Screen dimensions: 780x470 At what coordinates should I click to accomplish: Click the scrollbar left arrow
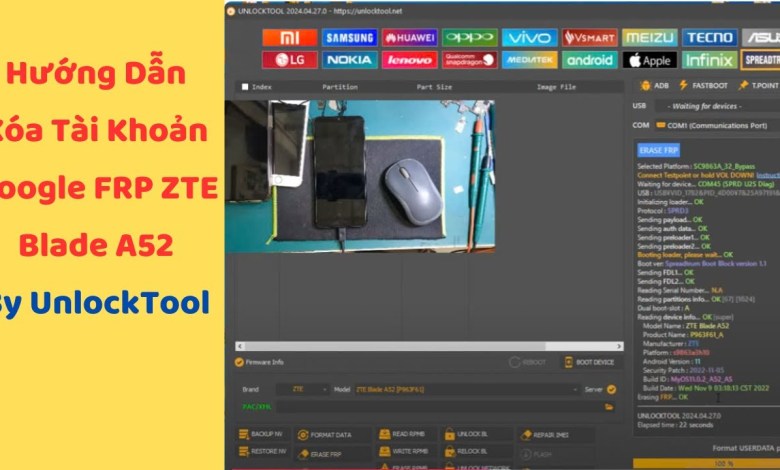pyautogui.click(x=240, y=346)
